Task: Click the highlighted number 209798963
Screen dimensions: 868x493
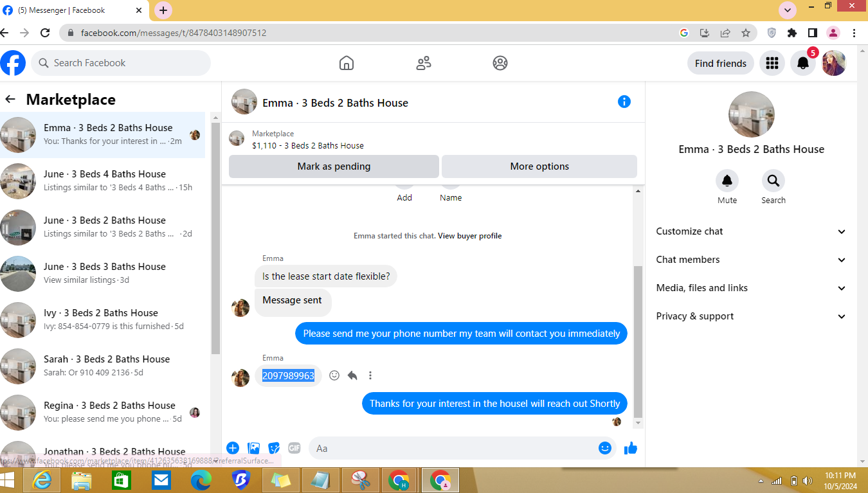Action: point(288,376)
